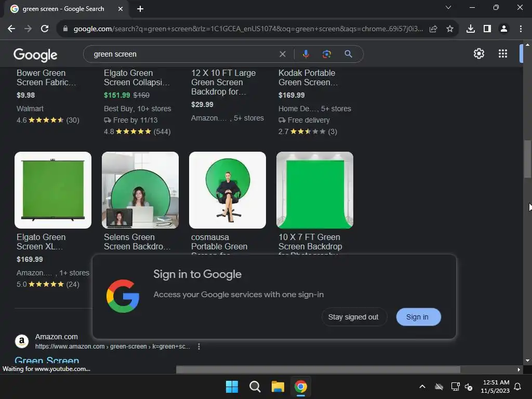
Task: Open Elgato Green Screen XL product image
Action: [x=53, y=190]
